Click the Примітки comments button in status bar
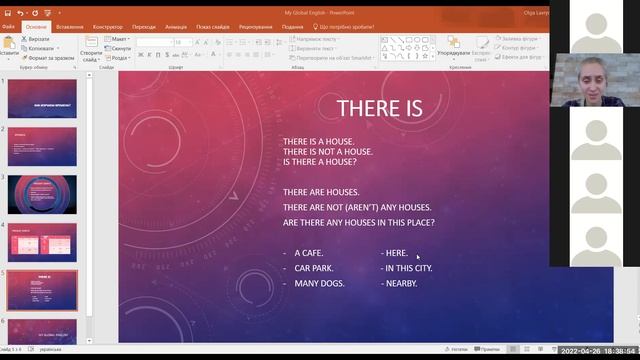This screenshot has width=640, height=360. (487, 349)
